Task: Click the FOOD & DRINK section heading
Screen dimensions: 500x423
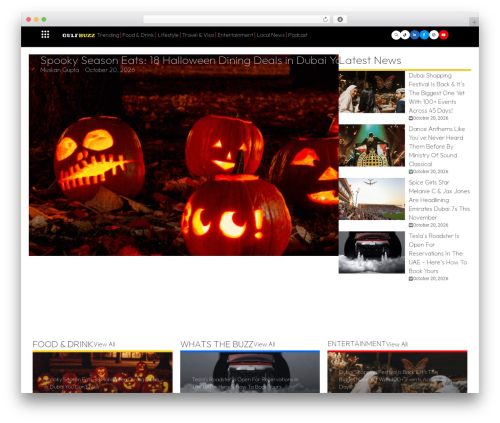Action: point(63,344)
